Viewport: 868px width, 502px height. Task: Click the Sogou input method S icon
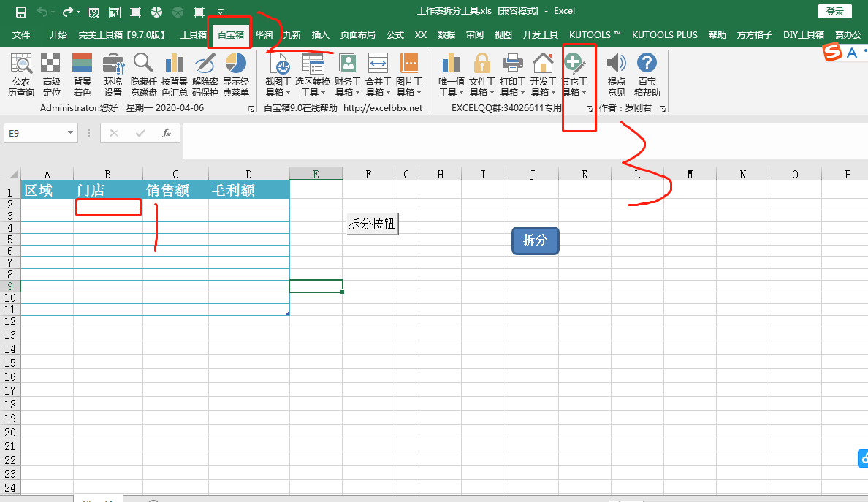tap(832, 52)
